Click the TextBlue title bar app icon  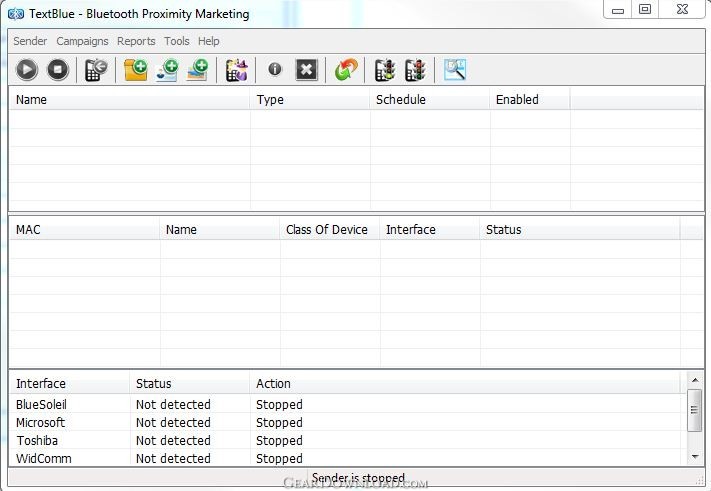[16, 14]
